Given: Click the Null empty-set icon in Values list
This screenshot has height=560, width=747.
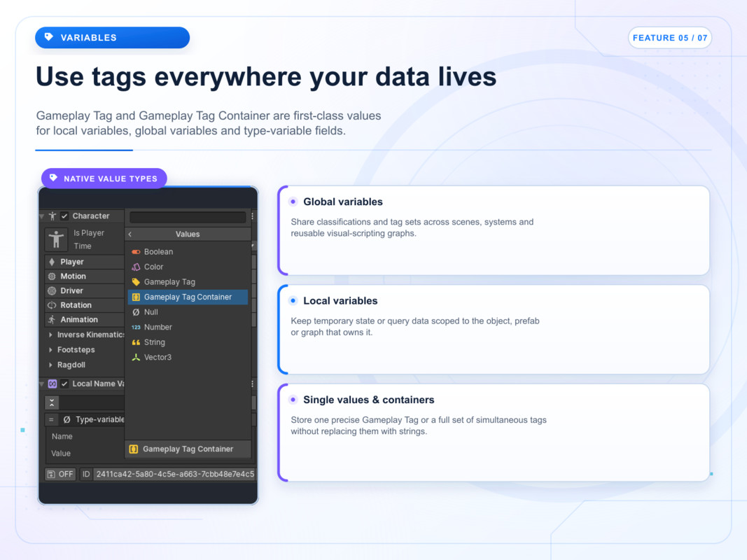Looking at the screenshot, I should click(136, 312).
